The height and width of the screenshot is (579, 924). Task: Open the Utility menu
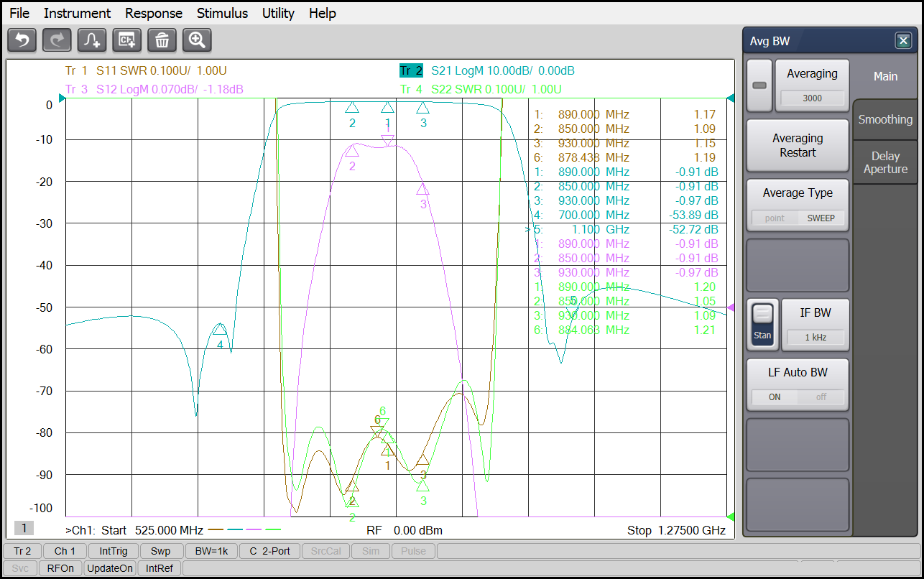[x=278, y=13]
